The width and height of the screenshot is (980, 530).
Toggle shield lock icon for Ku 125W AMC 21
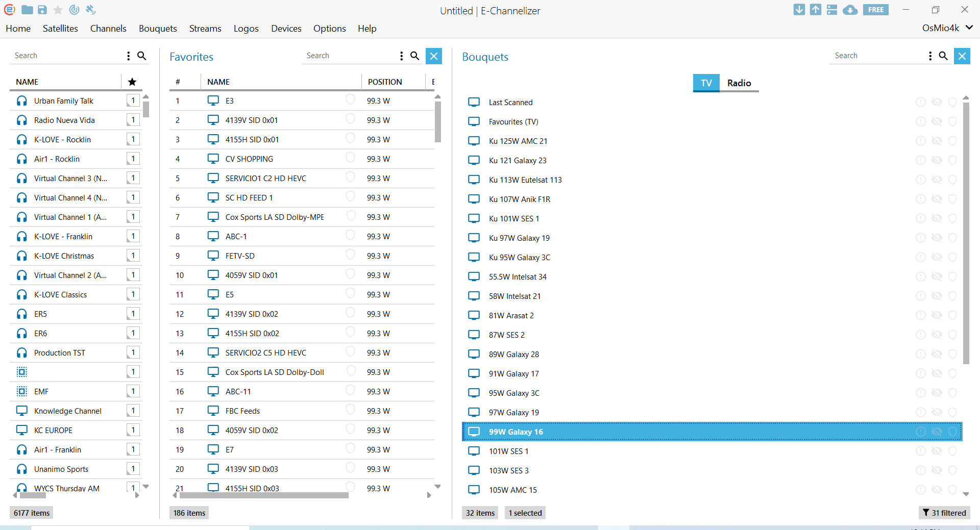coord(952,141)
